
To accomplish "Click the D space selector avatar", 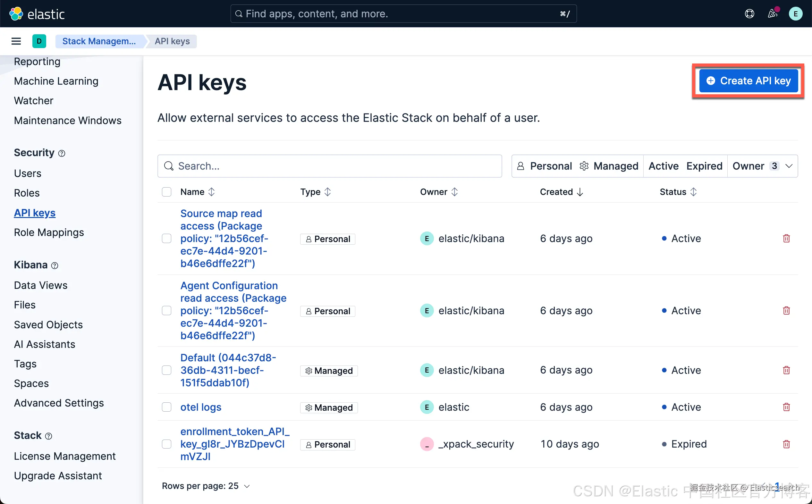I will click(39, 41).
